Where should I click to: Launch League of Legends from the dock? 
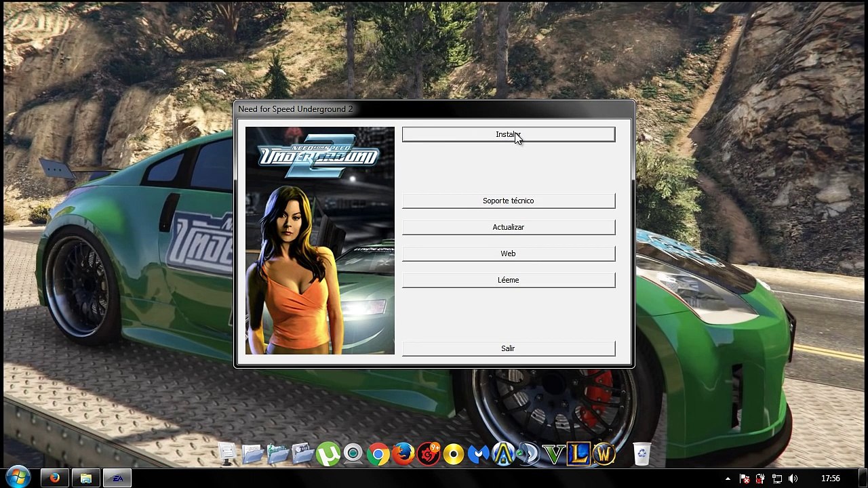[578, 453]
